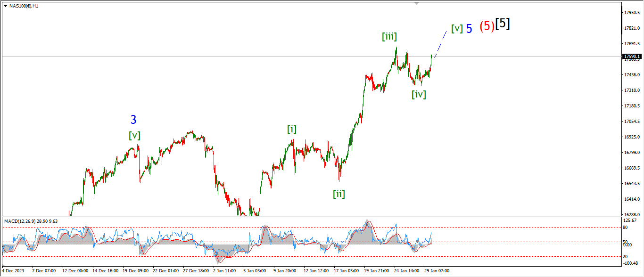Select the green [iii] wave label
644x277 pixels.
389,36
